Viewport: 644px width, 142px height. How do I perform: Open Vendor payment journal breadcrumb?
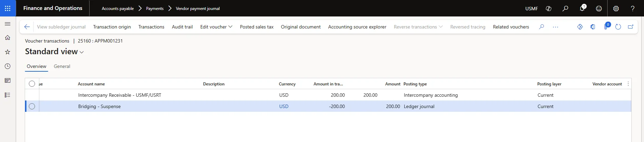(198, 9)
